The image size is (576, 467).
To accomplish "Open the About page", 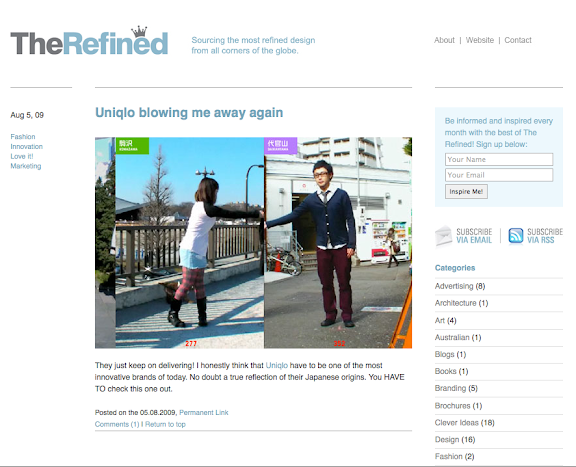I will click(444, 40).
